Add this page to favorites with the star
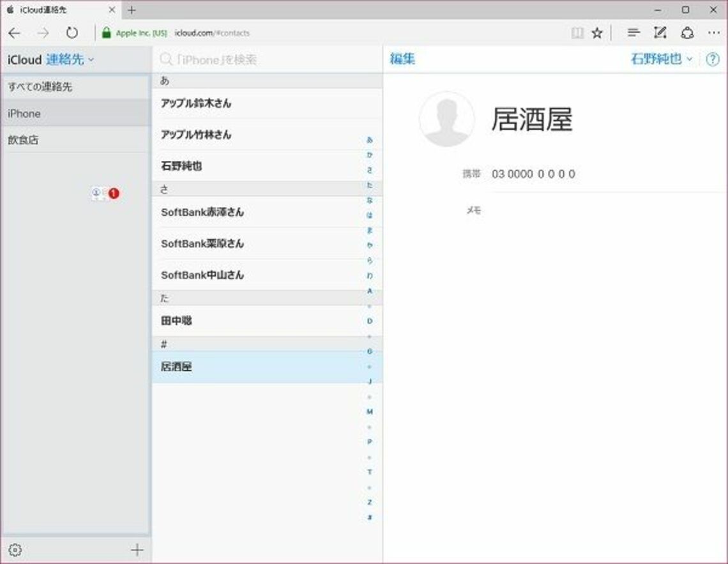This screenshot has height=564, width=728. click(x=596, y=33)
